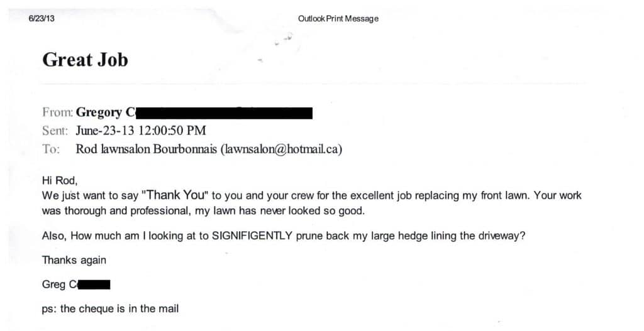
Task: Click the "From:" field label
Action: tap(57, 112)
